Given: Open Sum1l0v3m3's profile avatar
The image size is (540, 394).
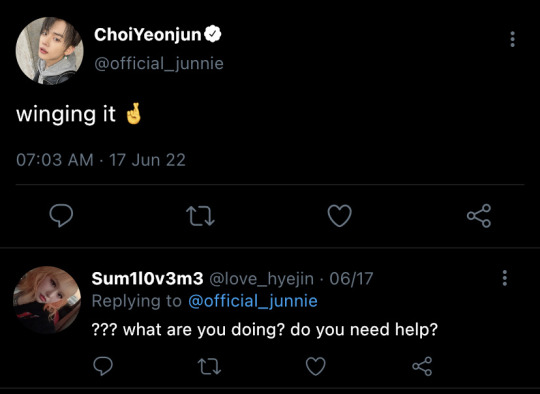Looking at the screenshot, I should 47,300.
